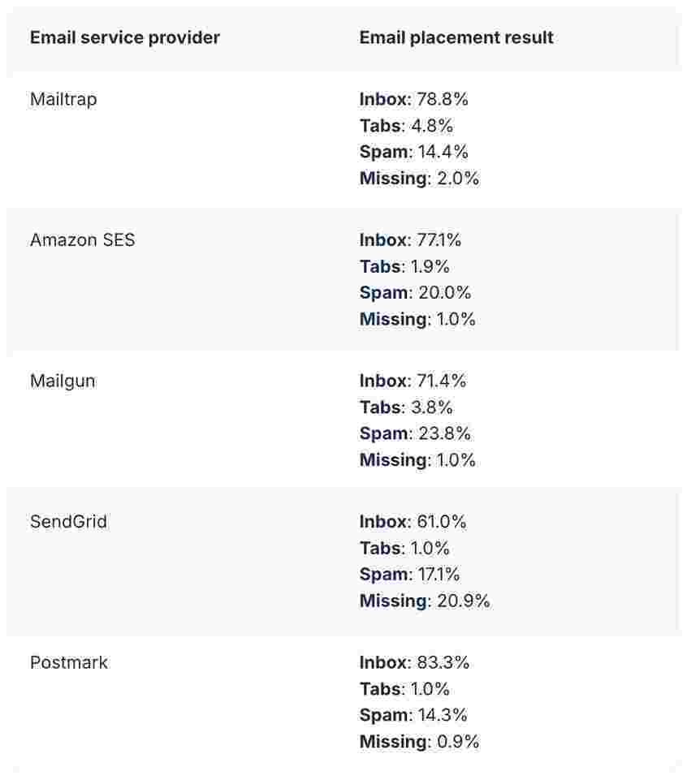Click Mailtrap's Inbox 78.8% value
The image size is (687, 784).
click(443, 99)
